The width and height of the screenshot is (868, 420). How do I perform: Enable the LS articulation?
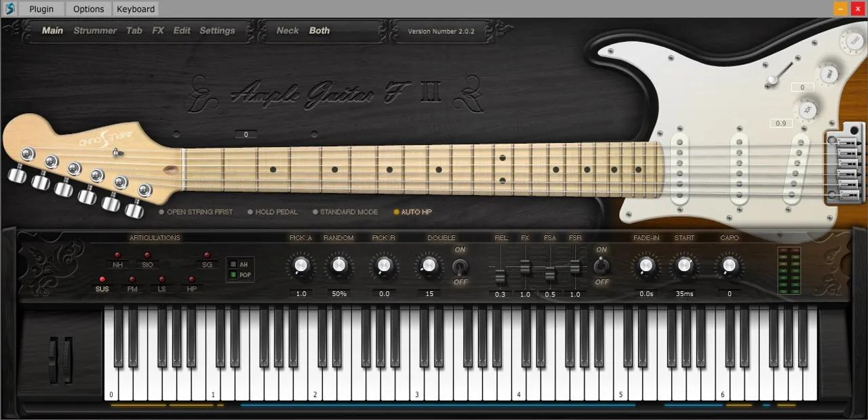click(x=161, y=279)
